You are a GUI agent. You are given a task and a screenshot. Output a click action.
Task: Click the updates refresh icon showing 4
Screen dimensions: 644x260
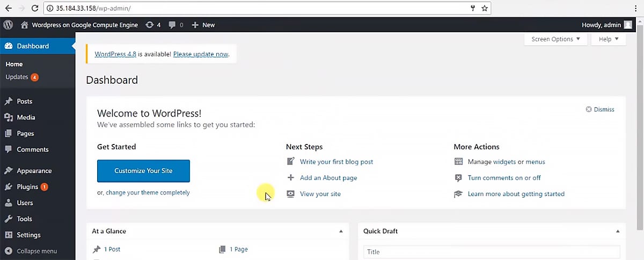pos(149,25)
